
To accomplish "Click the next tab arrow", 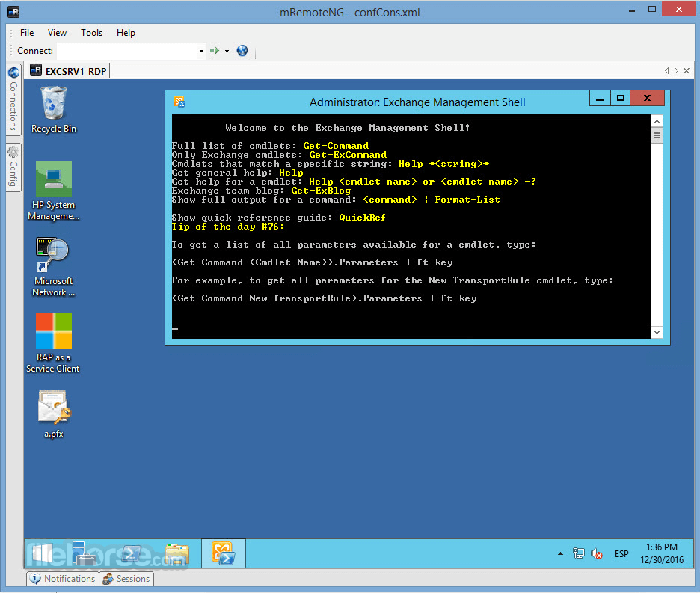I will click(676, 70).
